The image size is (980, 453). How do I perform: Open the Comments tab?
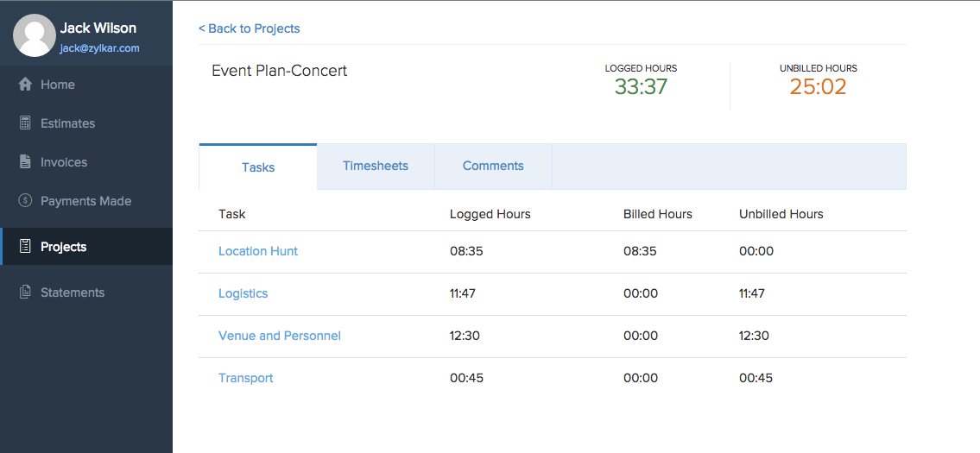pyautogui.click(x=493, y=166)
